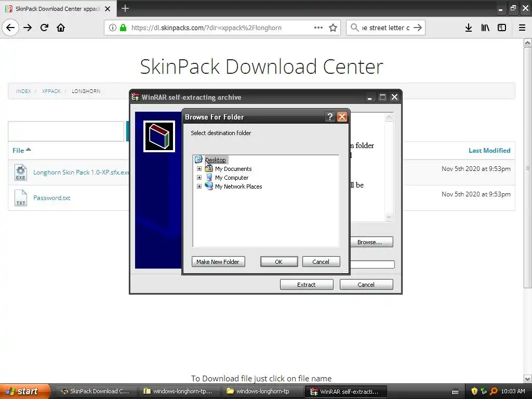This screenshot has width=532, height=399.
Task: Expand the My Network Places tree node
Action: coord(199,187)
